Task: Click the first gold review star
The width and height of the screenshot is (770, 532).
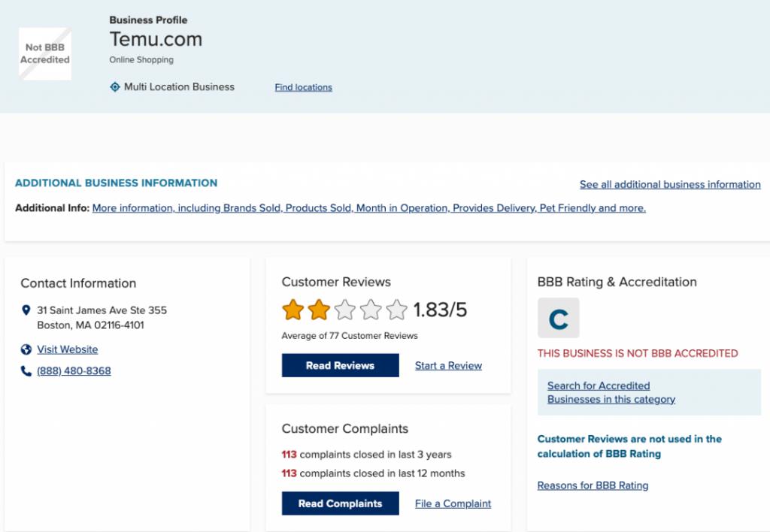Action: [293, 310]
